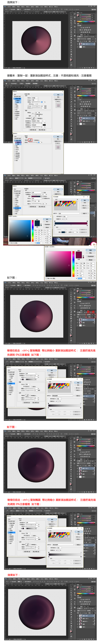Toggle 使用全局光 checkbox in Bevel and Emboss dialog
Screen dimensions: 100x644
(36, 114)
